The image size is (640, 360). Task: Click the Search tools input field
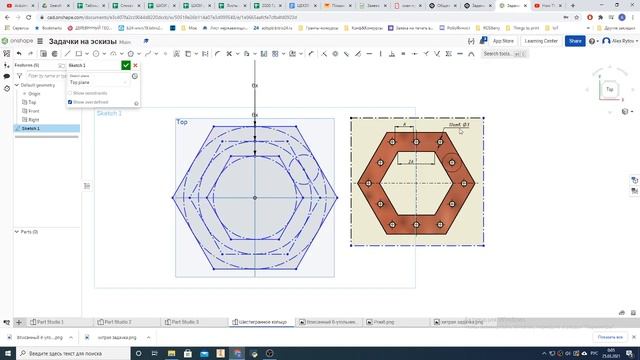(x=504, y=54)
